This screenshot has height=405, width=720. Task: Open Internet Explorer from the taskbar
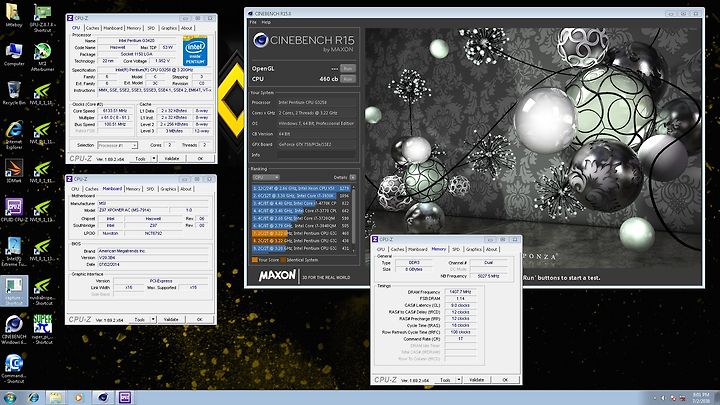[34, 397]
